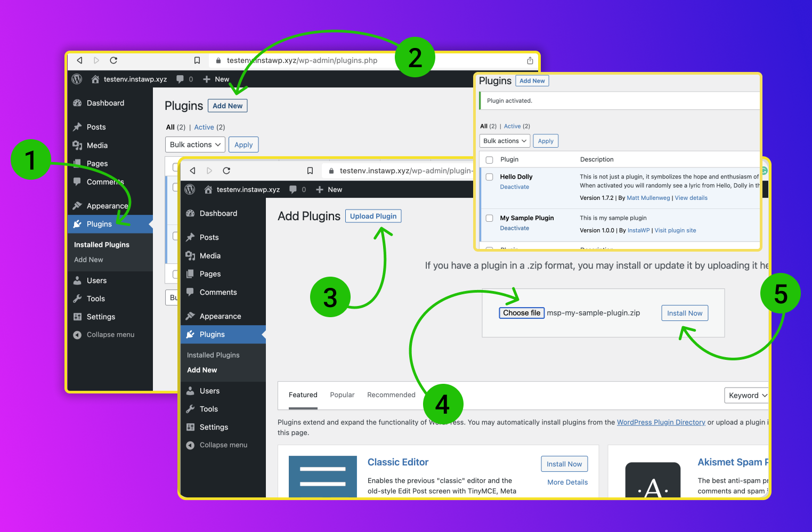This screenshot has height=532, width=812.
Task: Filter by Active (2) in the Plugin activated panel
Action: (x=517, y=126)
